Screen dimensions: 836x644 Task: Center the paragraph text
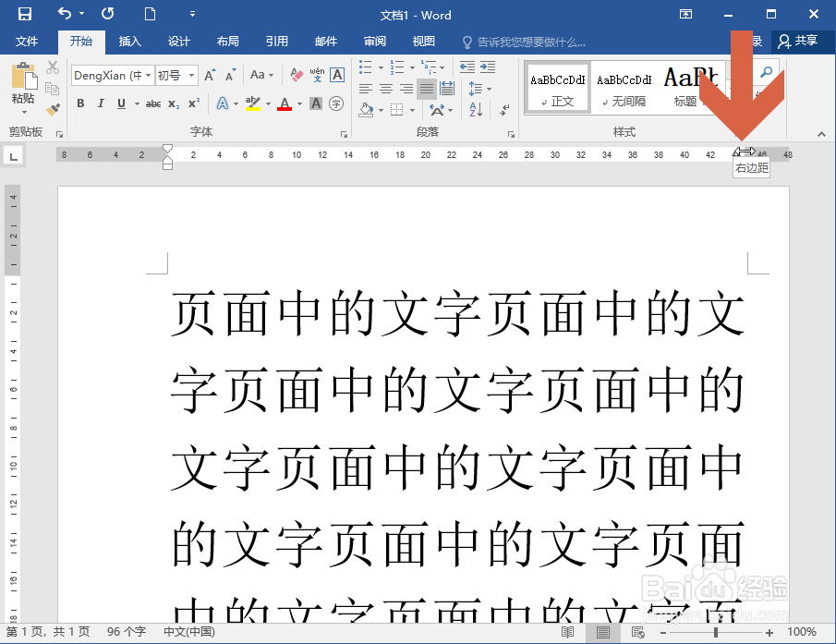click(386, 89)
